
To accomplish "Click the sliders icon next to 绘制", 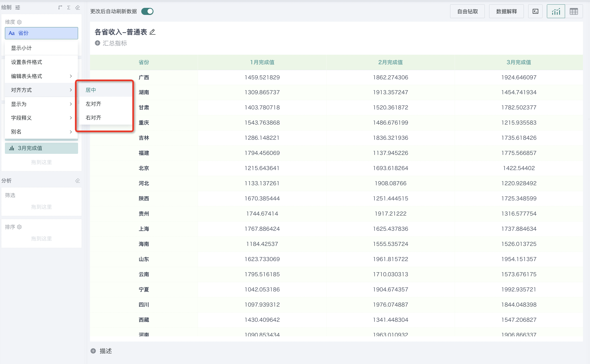I will click(18, 8).
